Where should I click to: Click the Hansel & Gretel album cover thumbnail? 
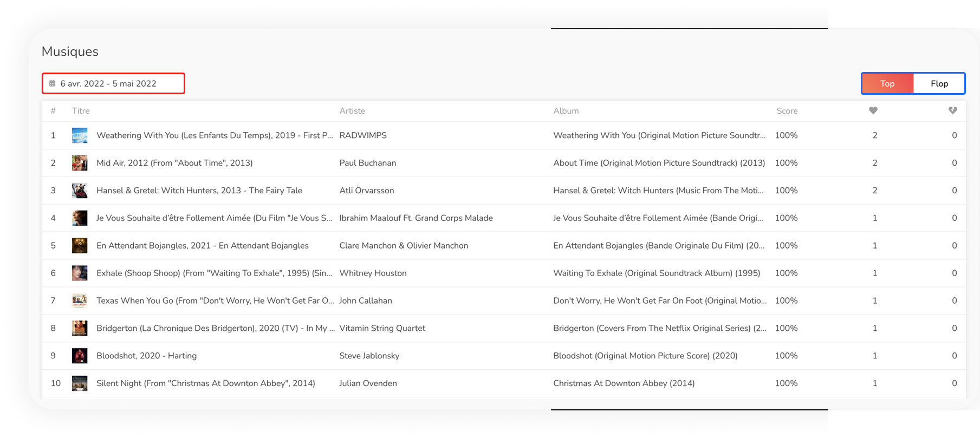(80, 191)
